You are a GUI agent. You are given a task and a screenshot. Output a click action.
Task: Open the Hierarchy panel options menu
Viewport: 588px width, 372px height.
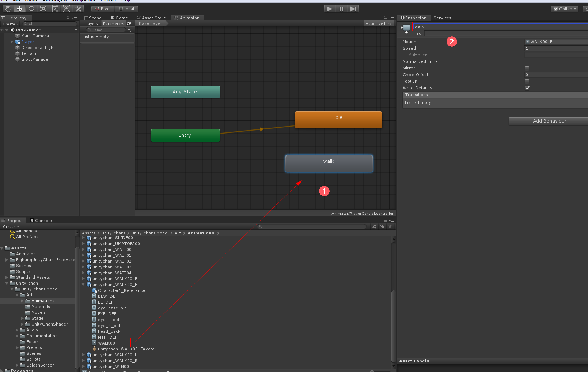tap(75, 18)
